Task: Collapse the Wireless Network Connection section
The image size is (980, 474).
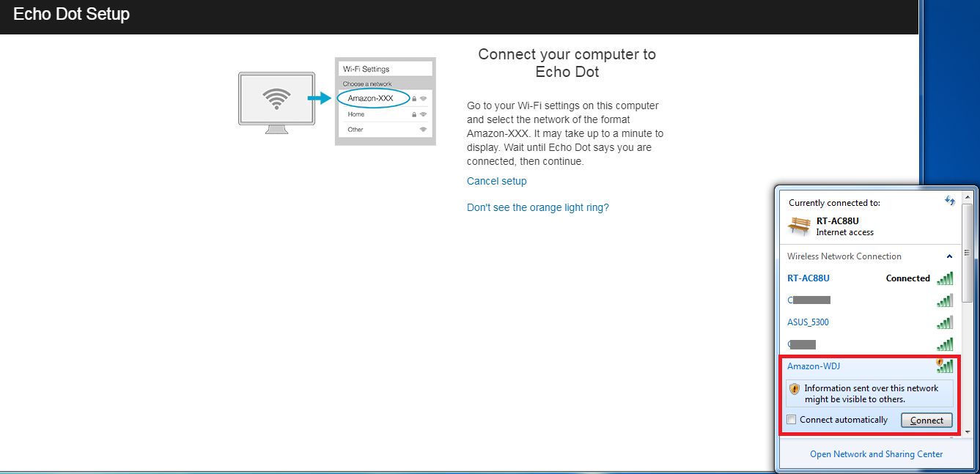Action: (950, 256)
